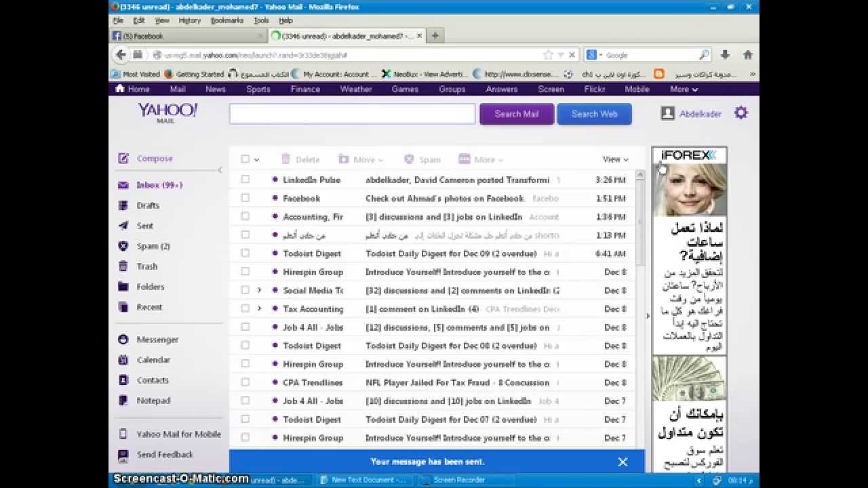This screenshot has width=868, height=488.
Task: Click the Send Feedback icon
Action: (123, 455)
